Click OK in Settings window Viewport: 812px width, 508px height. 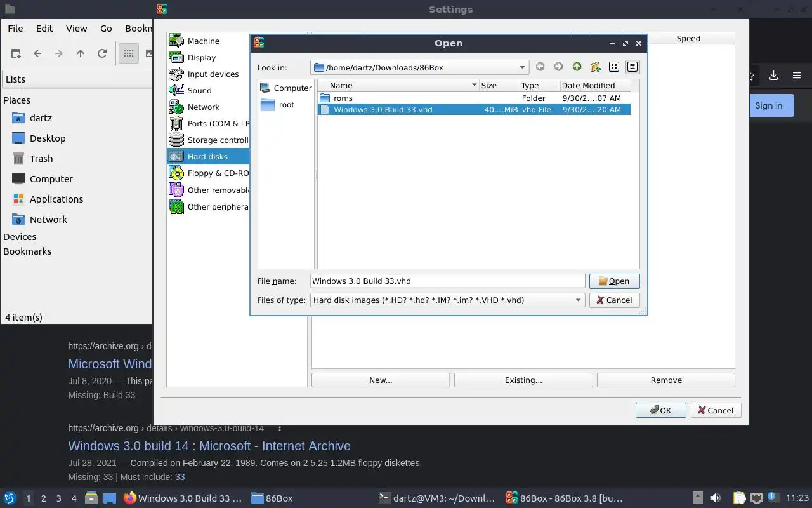point(661,410)
